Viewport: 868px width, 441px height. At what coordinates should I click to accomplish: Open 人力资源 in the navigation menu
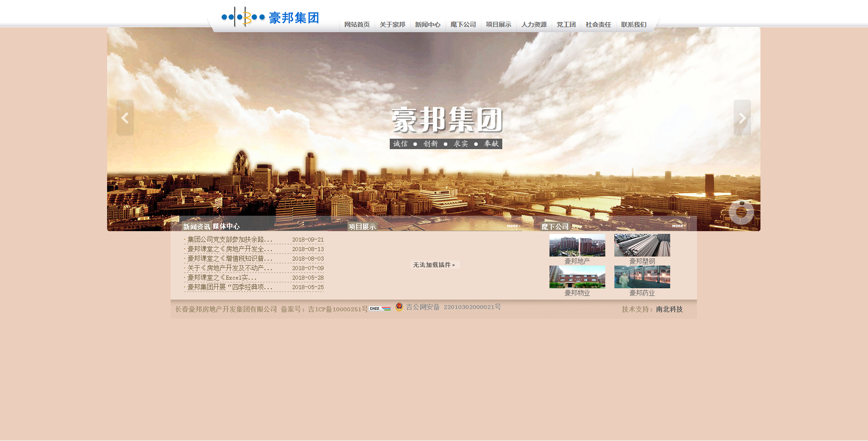pos(534,24)
